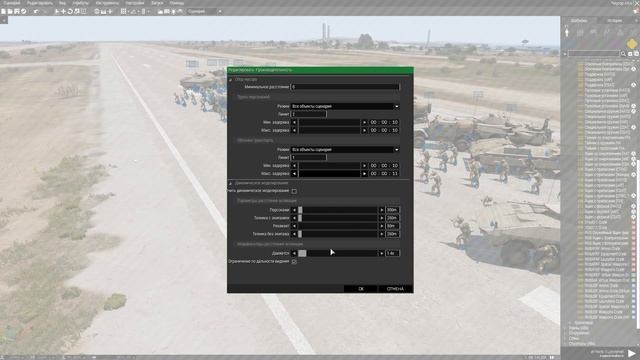Viewport: 640px width, 360px height.
Task: Open the first menu bar item Сценарий
Action: (x=11, y=3)
